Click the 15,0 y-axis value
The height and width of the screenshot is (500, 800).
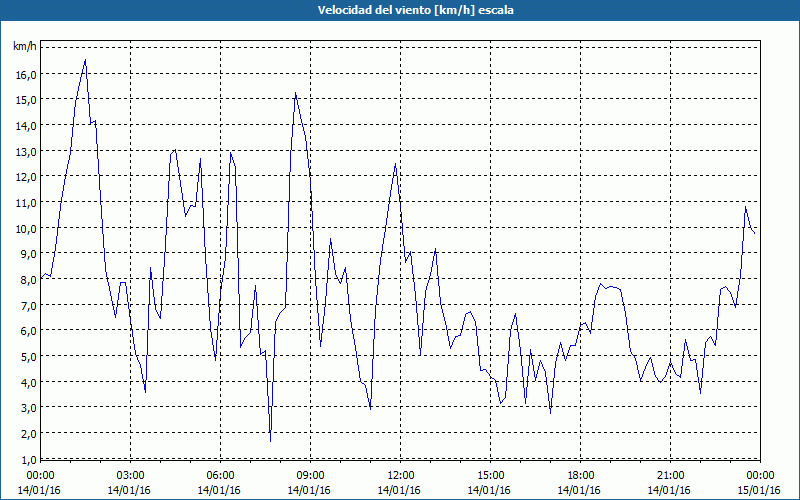point(27,100)
